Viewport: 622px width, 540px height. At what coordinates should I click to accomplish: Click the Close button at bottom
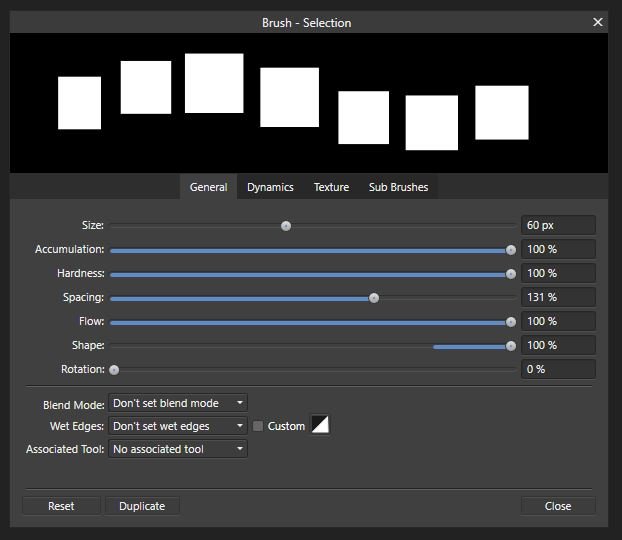coord(558,506)
